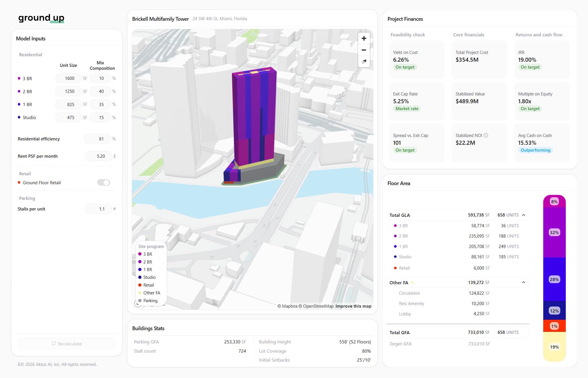Image resolution: width=588 pixels, height=378 pixels.
Task: Edit Studio mix composition field
Action: 100,117
